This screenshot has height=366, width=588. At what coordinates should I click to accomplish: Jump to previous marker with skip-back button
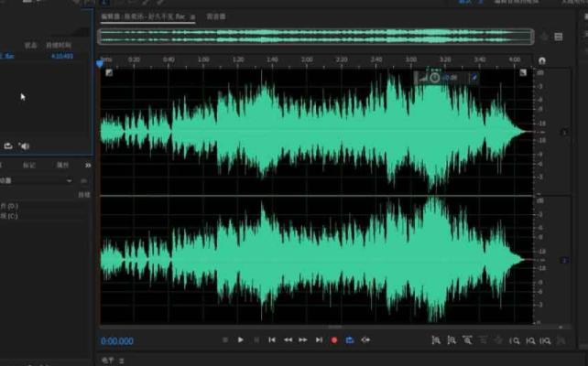pyautogui.click(x=272, y=340)
